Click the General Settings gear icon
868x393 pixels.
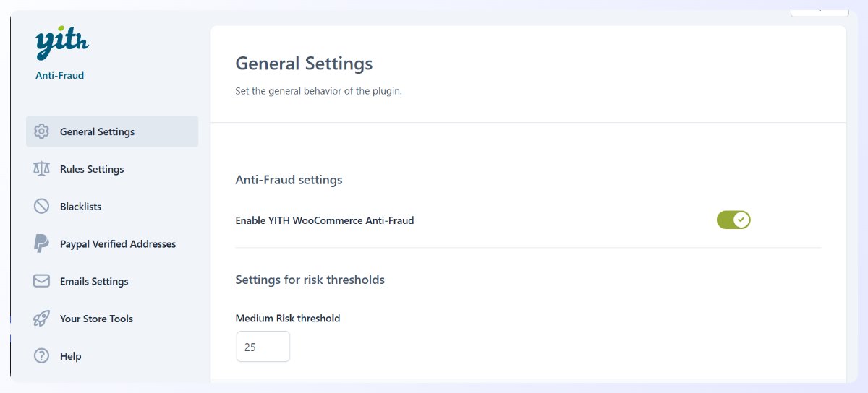(x=41, y=131)
